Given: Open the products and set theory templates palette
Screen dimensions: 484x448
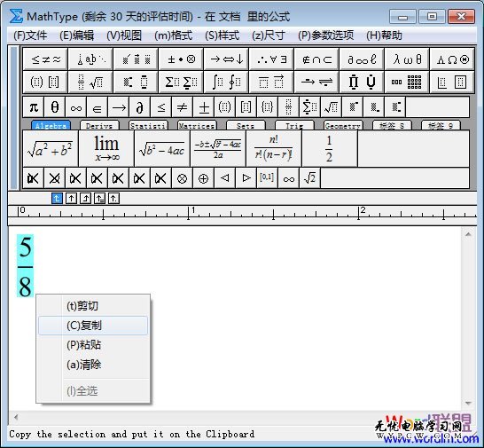Looking at the screenshot, I should tap(362, 82).
